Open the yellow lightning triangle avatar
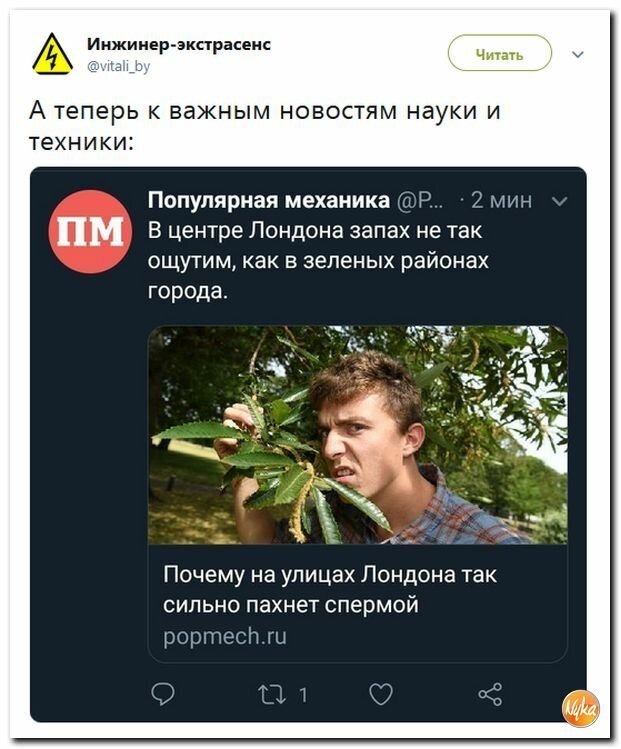 pyautogui.click(x=53, y=54)
